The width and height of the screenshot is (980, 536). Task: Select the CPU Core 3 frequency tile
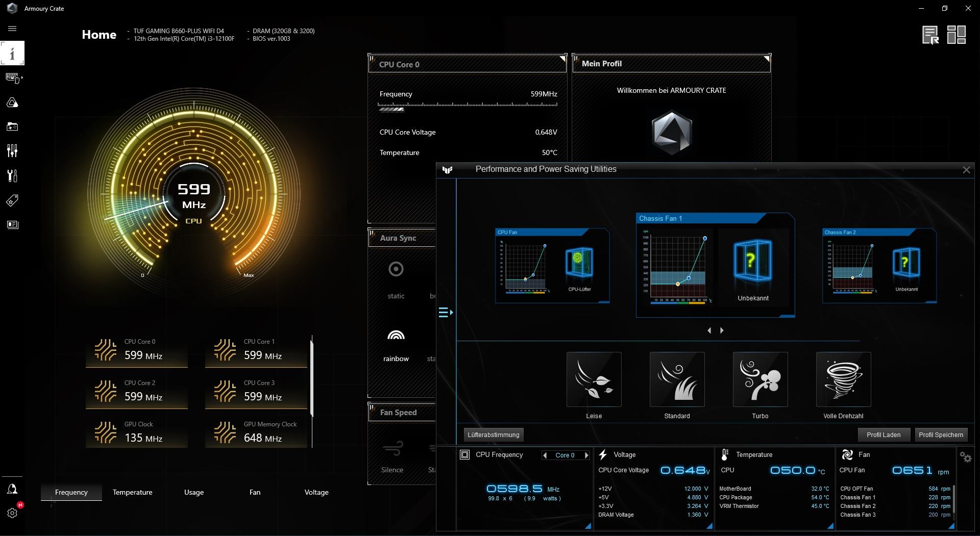(256, 392)
